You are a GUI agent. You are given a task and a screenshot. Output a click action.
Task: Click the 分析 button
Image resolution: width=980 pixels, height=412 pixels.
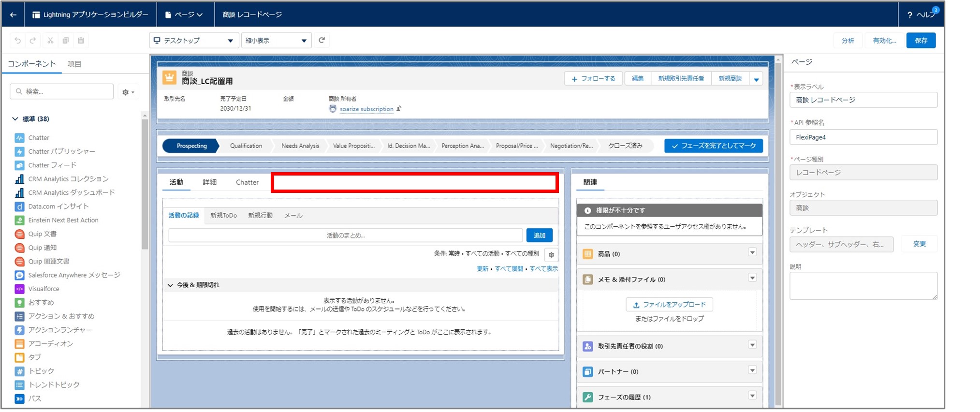pyautogui.click(x=848, y=41)
